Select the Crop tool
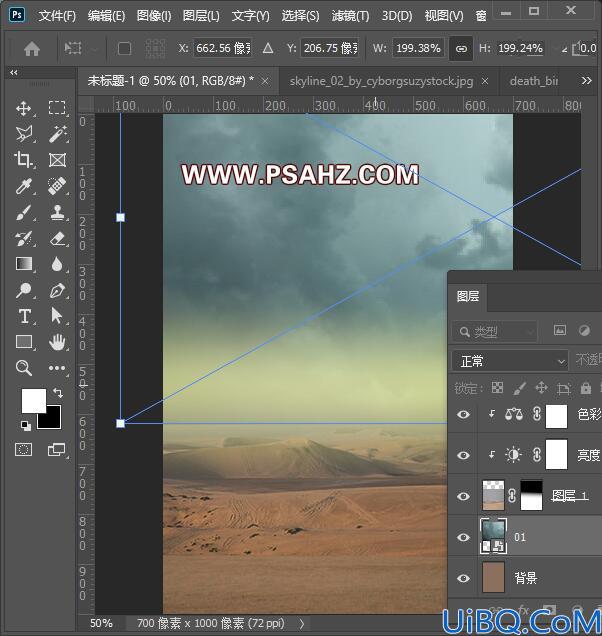This screenshot has width=602, height=636. pyautogui.click(x=24, y=160)
